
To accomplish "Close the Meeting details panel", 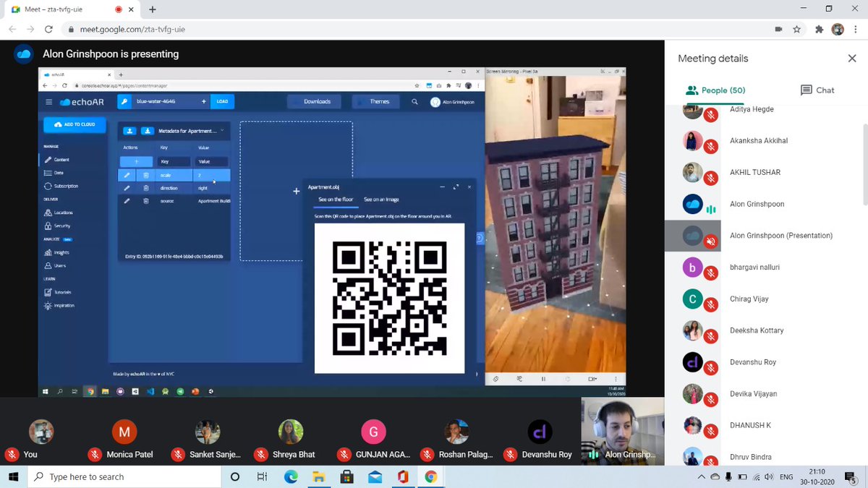I will 852,59.
